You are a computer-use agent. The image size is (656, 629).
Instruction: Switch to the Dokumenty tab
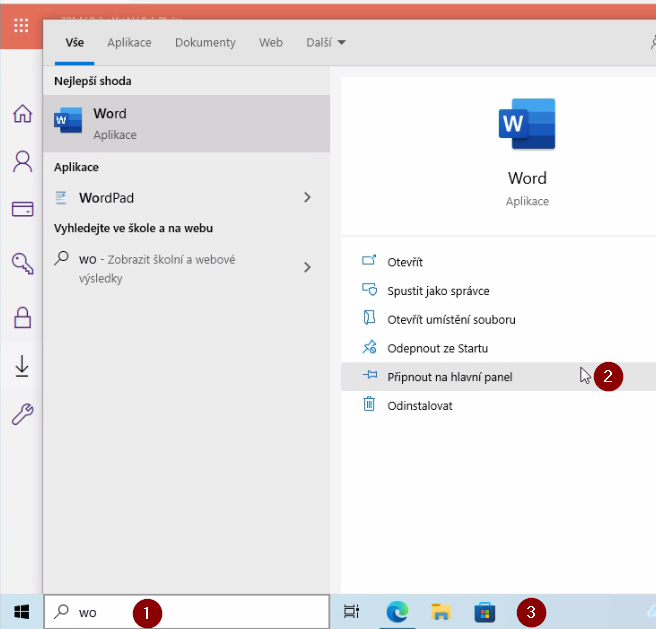[205, 42]
